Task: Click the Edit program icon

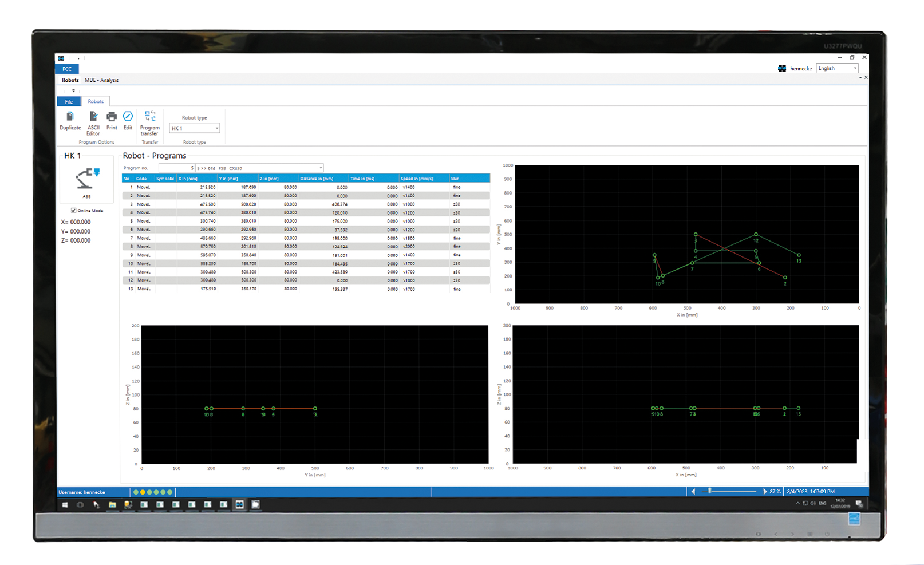Action: (128, 117)
